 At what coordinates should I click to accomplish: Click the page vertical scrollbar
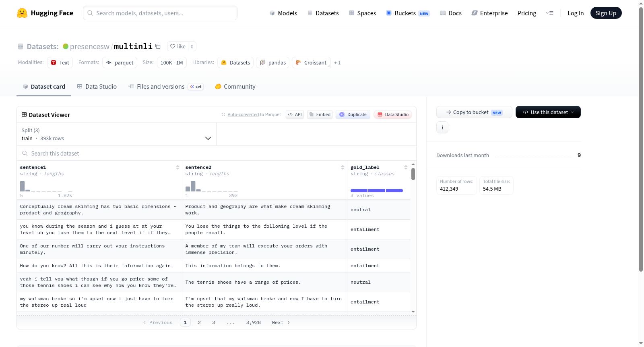point(641,139)
